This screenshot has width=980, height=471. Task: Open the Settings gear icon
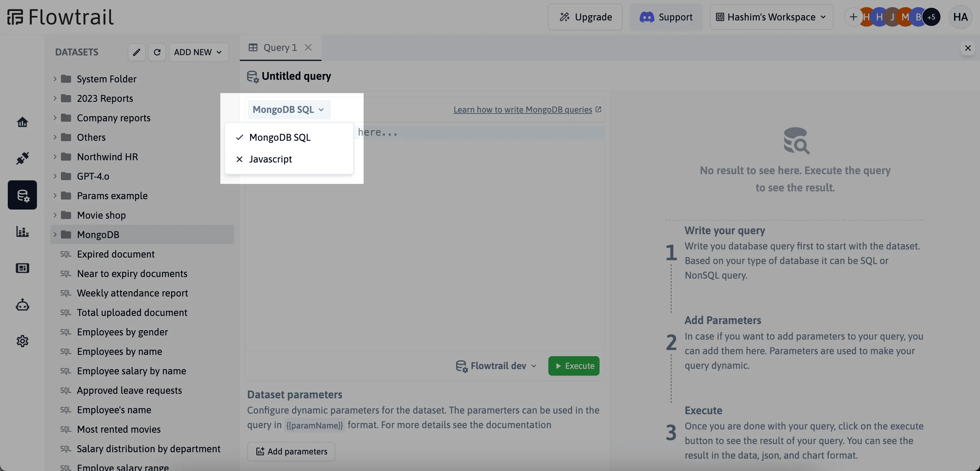click(x=22, y=341)
